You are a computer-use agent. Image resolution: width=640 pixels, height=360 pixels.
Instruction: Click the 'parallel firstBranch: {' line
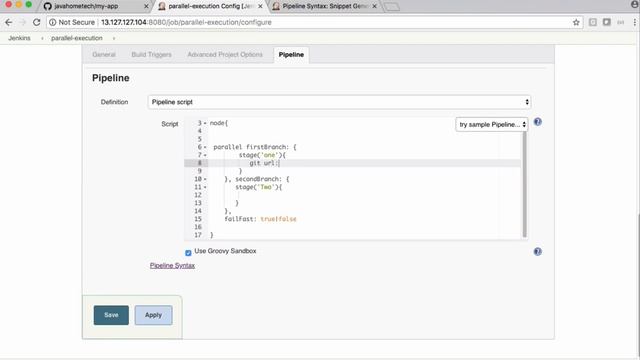point(255,147)
